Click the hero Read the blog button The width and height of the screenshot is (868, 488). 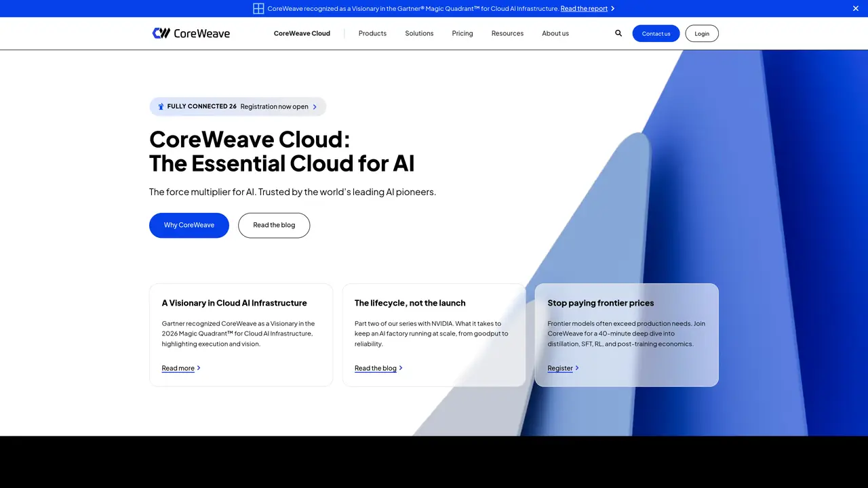point(274,225)
